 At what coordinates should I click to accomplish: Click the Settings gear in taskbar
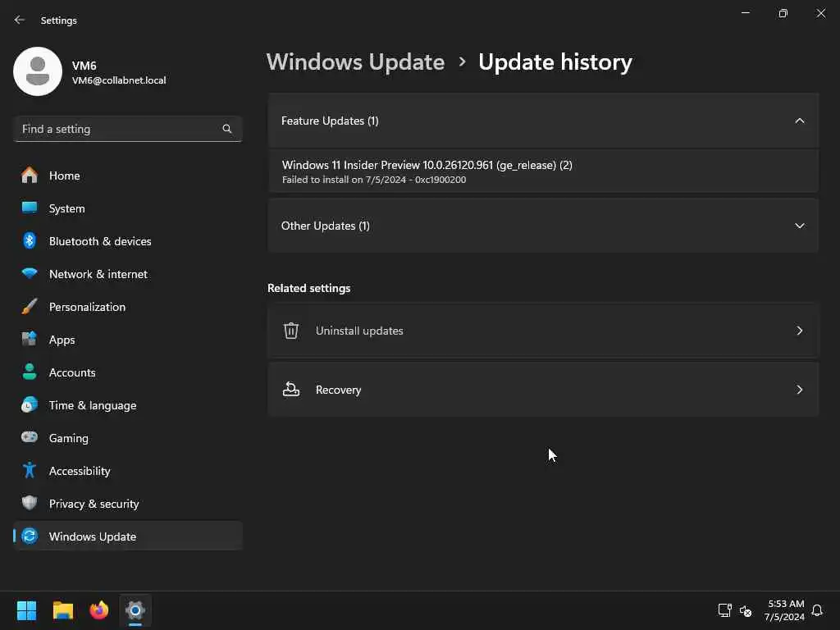135,610
